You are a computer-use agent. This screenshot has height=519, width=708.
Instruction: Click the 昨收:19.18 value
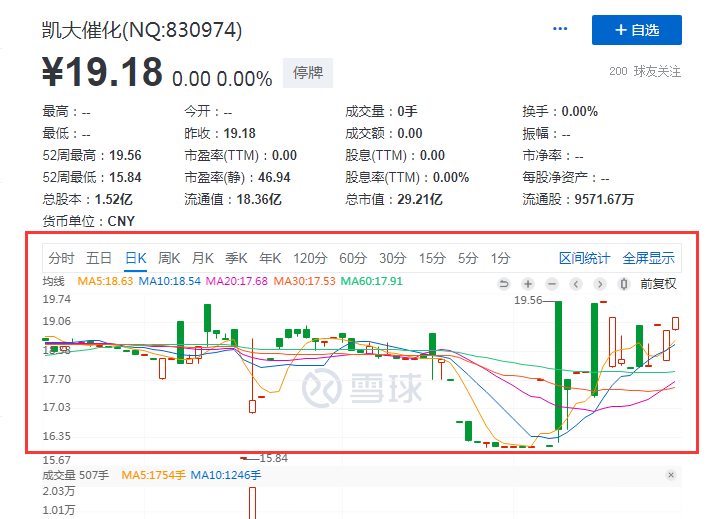[220, 133]
